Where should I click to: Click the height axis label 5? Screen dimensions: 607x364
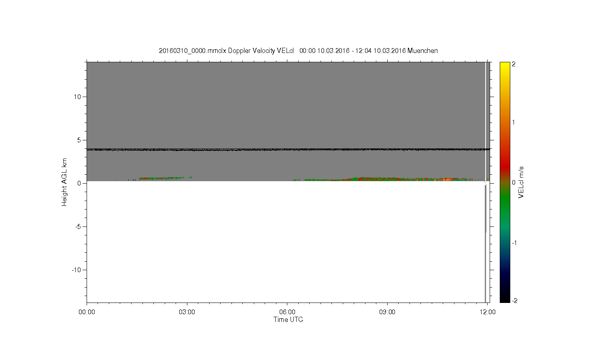click(x=80, y=140)
